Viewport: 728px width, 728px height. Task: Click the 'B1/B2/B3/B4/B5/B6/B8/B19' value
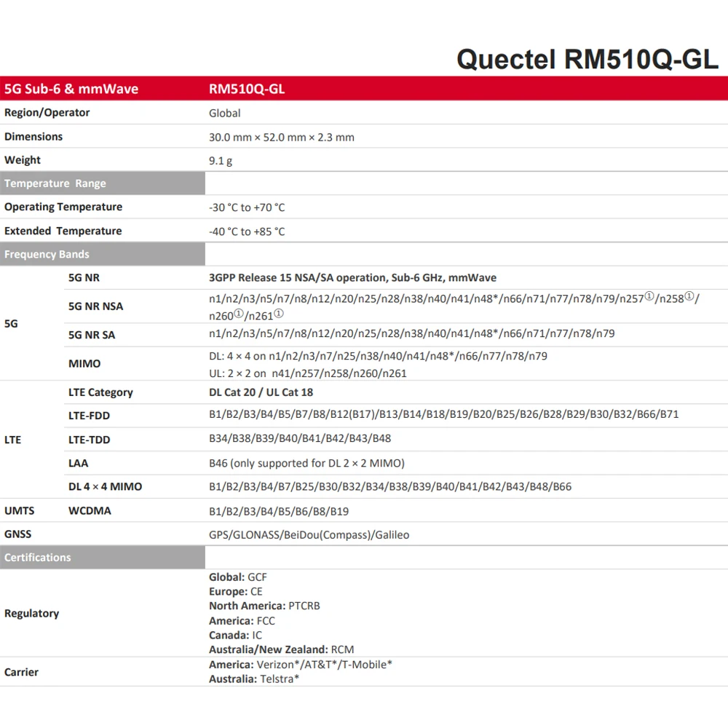[279, 512]
